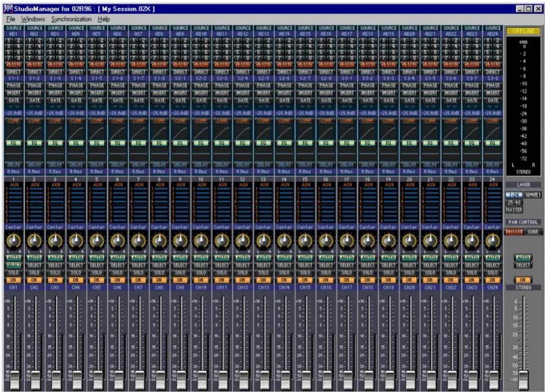Screen dimensions: 545x392
Task: Click the -26.0dB attenuation value on channel 15
Action: [x=305, y=113]
